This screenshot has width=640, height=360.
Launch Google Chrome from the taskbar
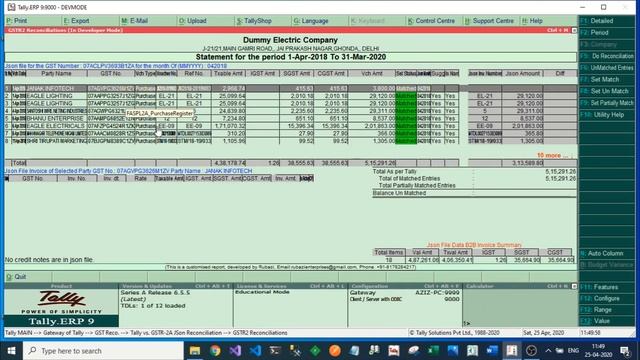215,351
